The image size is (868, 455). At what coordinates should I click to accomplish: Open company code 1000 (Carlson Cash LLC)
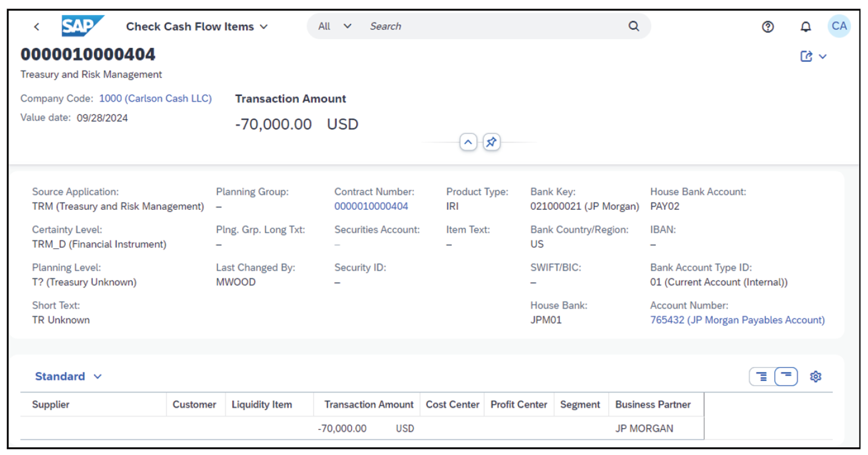155,98
